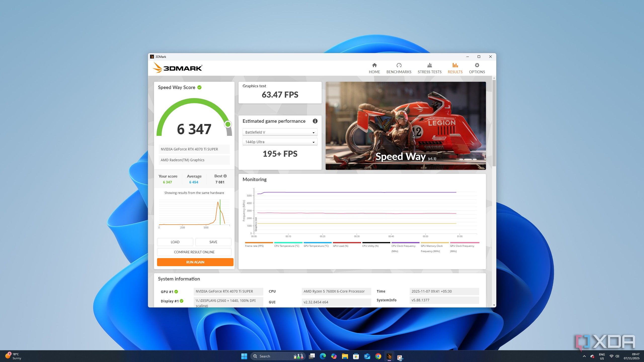Click info icon beside Estimated game performance
Image resolution: width=644 pixels, height=362 pixels.
click(315, 121)
